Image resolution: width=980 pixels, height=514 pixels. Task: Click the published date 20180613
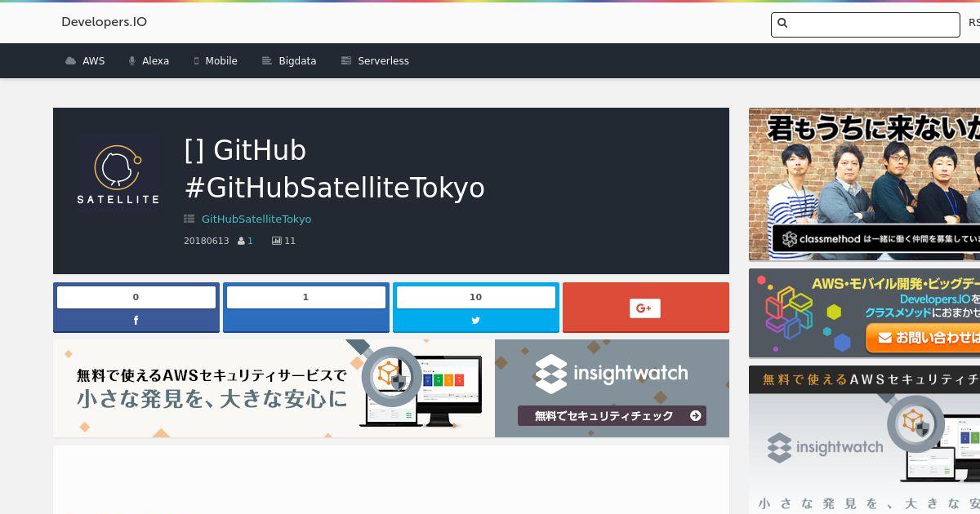tap(207, 241)
